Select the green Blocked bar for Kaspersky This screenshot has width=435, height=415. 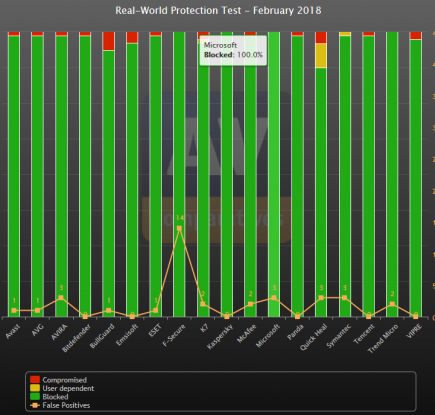click(227, 174)
